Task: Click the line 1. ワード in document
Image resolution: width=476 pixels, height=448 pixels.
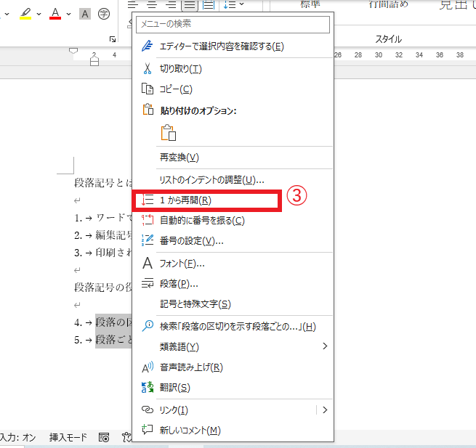Action: pyautogui.click(x=103, y=218)
